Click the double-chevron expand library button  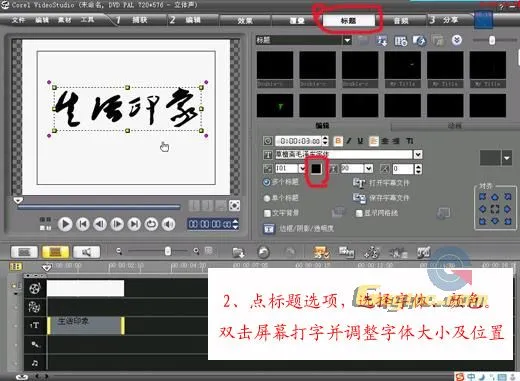pyautogui.click(x=457, y=40)
